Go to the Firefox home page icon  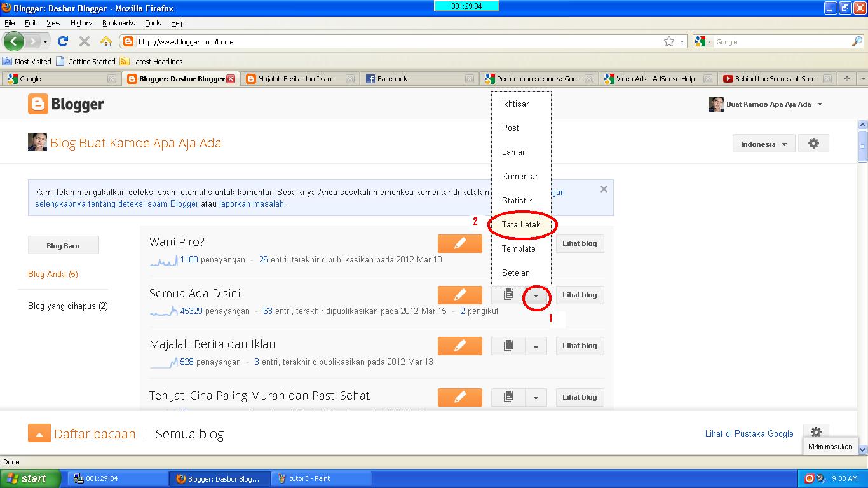tap(106, 41)
